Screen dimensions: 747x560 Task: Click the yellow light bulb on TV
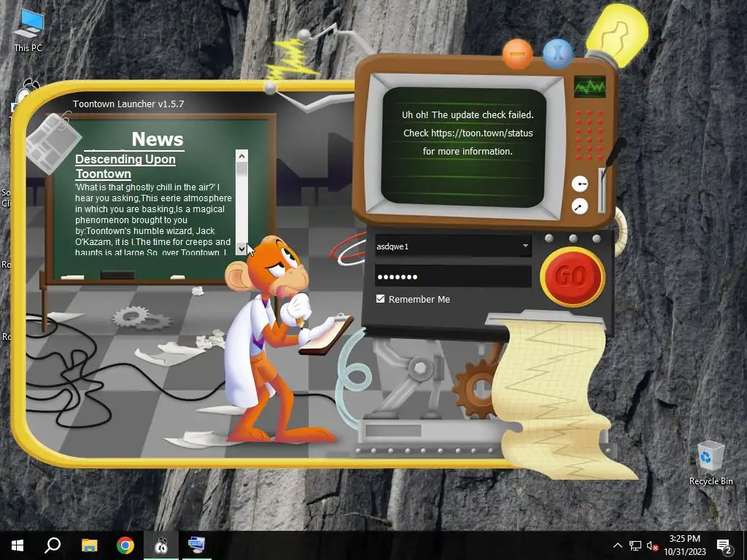pyautogui.click(x=617, y=34)
